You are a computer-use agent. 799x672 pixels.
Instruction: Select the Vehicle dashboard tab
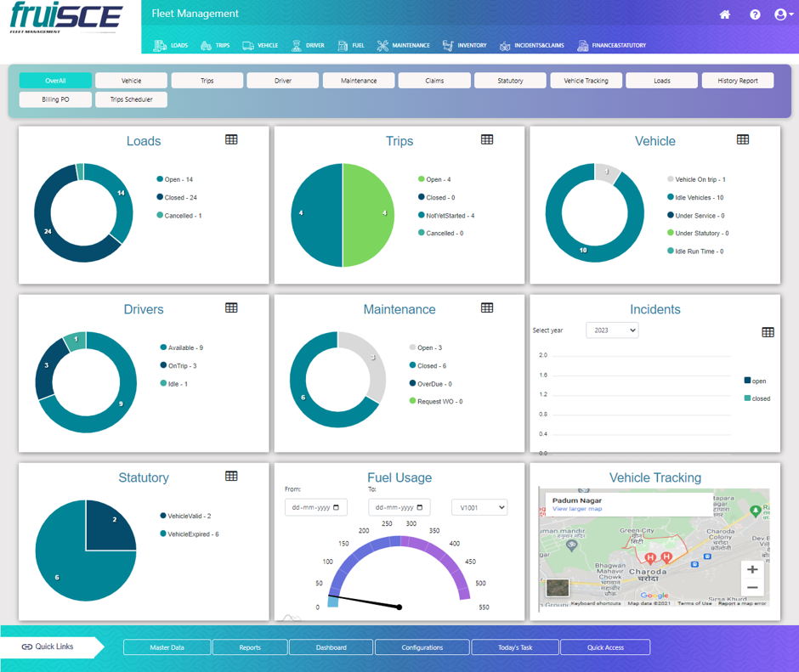coord(132,81)
